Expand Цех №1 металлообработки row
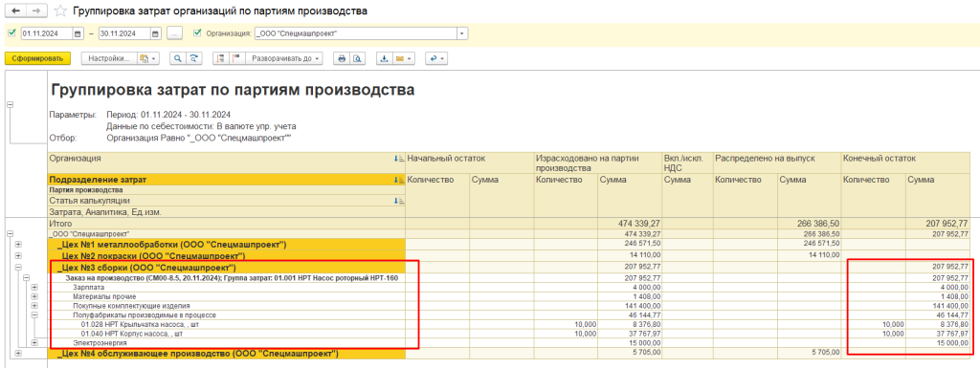 point(17,244)
